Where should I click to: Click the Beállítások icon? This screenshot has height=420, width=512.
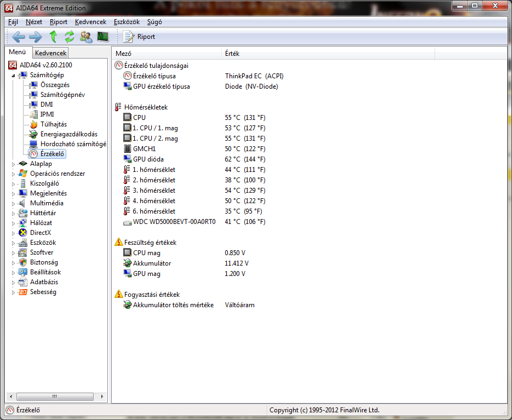point(23,272)
